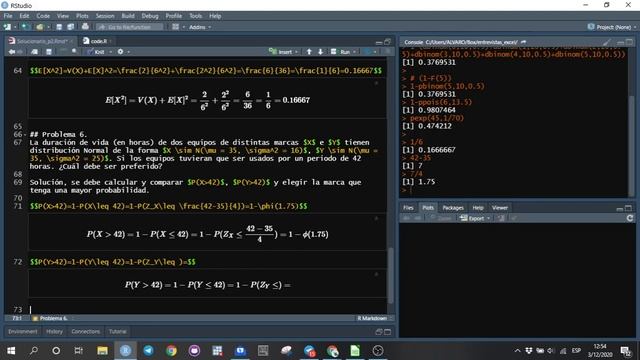Image resolution: width=640 pixels, height=360 pixels.
Task: Open the R Markdown gear settings icon
Action: tap(120, 52)
